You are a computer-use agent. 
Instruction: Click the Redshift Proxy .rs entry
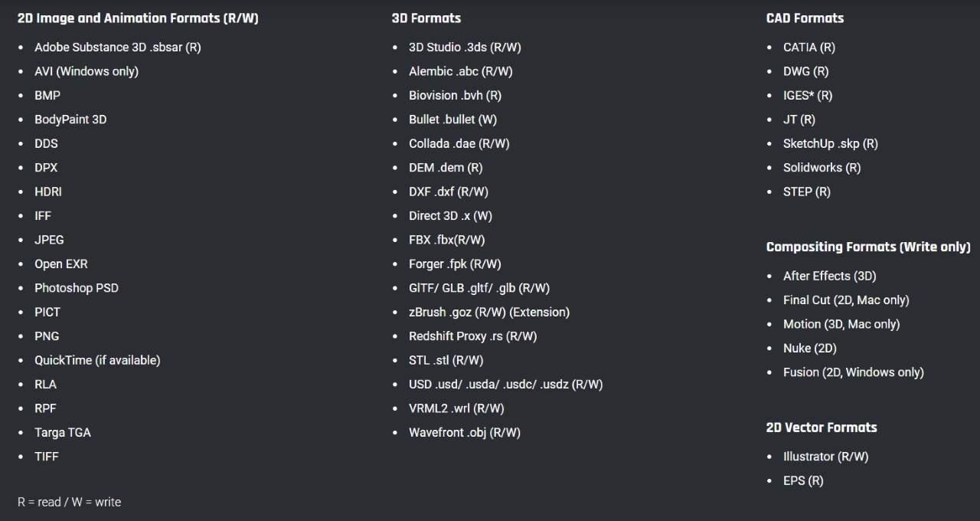click(472, 336)
